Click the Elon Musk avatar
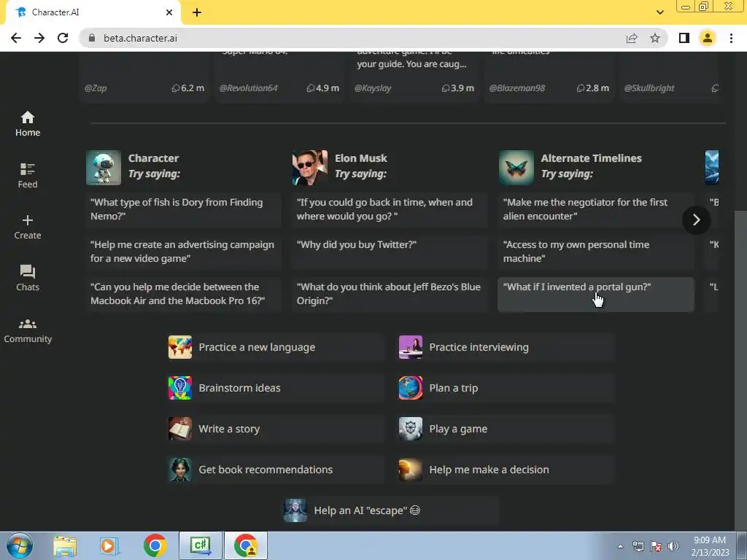 pos(309,168)
